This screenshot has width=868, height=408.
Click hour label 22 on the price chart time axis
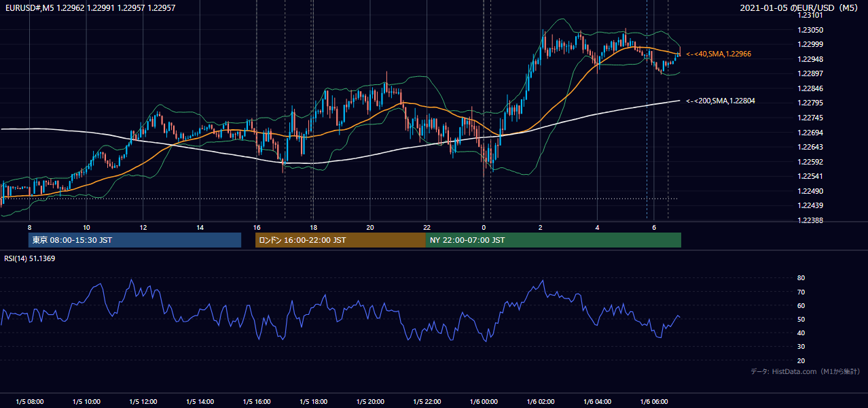point(427,227)
